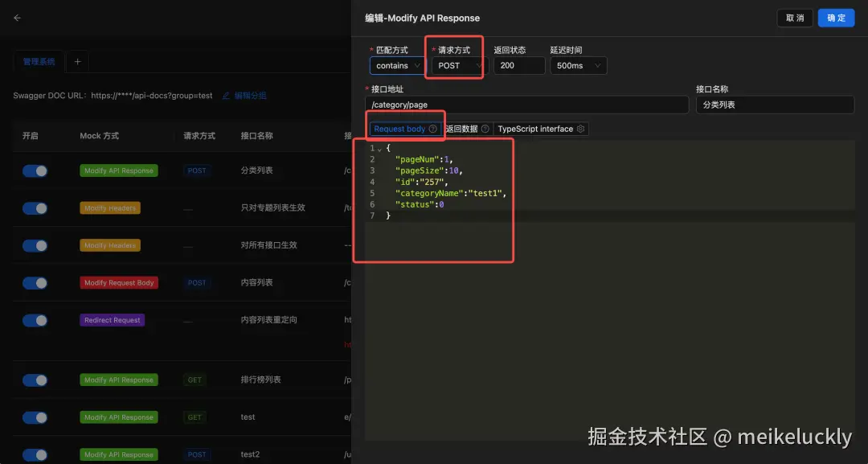The image size is (868, 464).
Task: Expand the 延迟时间 500ms dropdown
Action: click(x=578, y=65)
